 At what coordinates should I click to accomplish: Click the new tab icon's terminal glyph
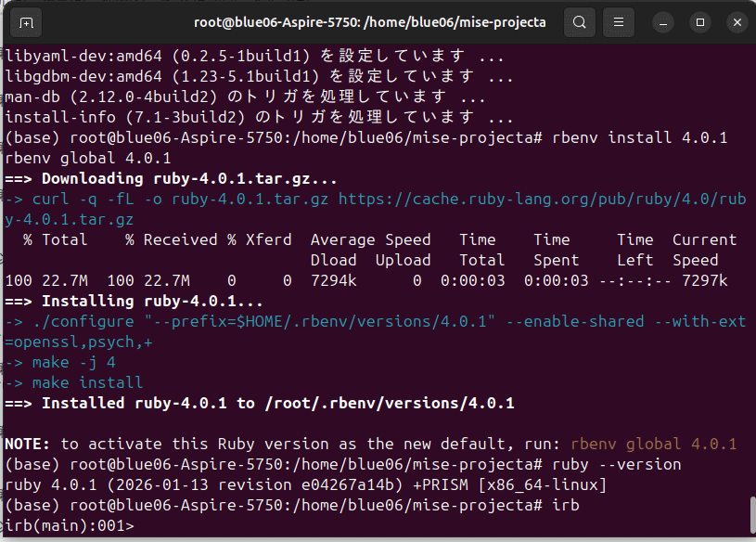point(24,22)
